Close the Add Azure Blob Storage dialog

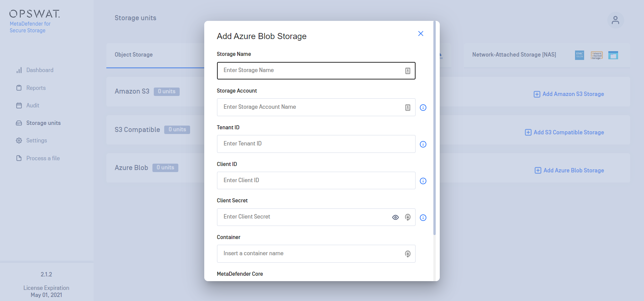[420, 34]
